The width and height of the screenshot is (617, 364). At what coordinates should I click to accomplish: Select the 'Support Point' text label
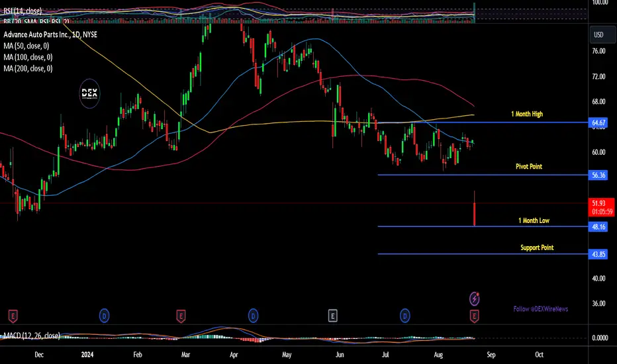click(537, 248)
